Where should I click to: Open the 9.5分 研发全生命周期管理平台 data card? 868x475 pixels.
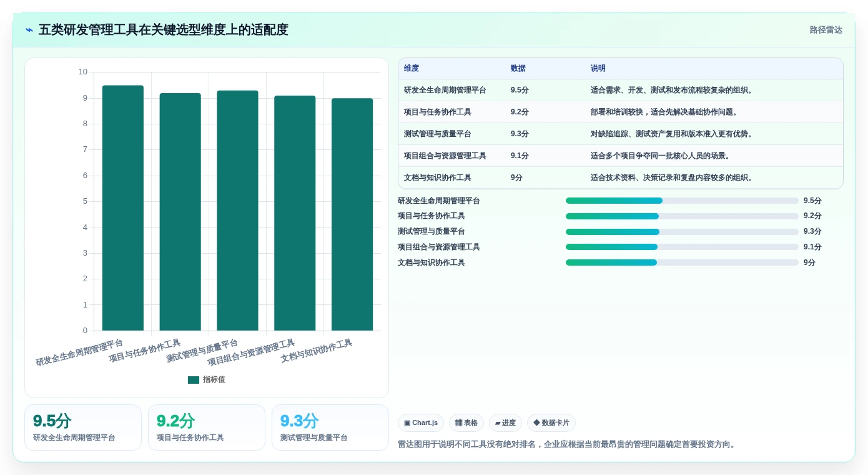pos(83,427)
